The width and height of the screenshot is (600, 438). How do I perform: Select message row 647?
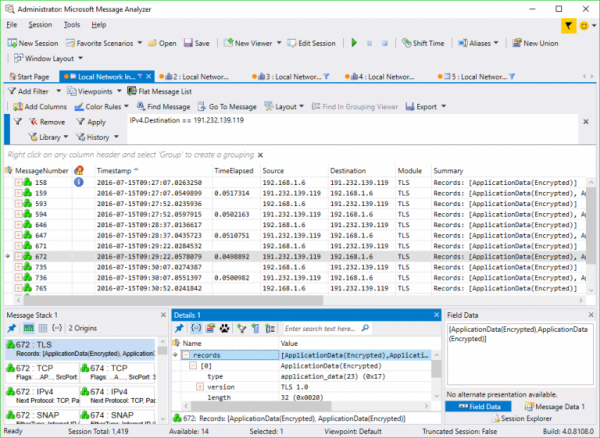(295, 235)
